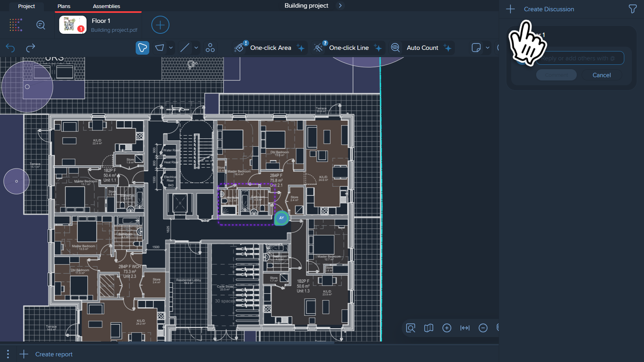Switch to the Assemblies tab
This screenshot has width=644, height=362.
pyautogui.click(x=107, y=6)
